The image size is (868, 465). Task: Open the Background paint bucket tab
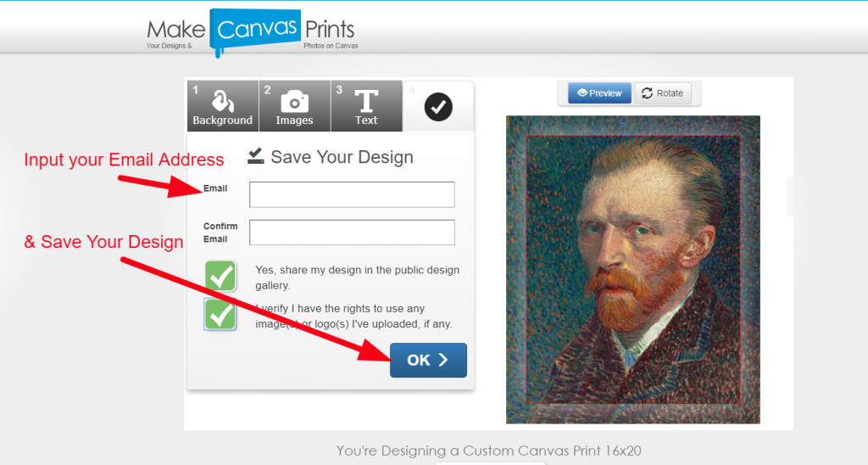coord(223,106)
